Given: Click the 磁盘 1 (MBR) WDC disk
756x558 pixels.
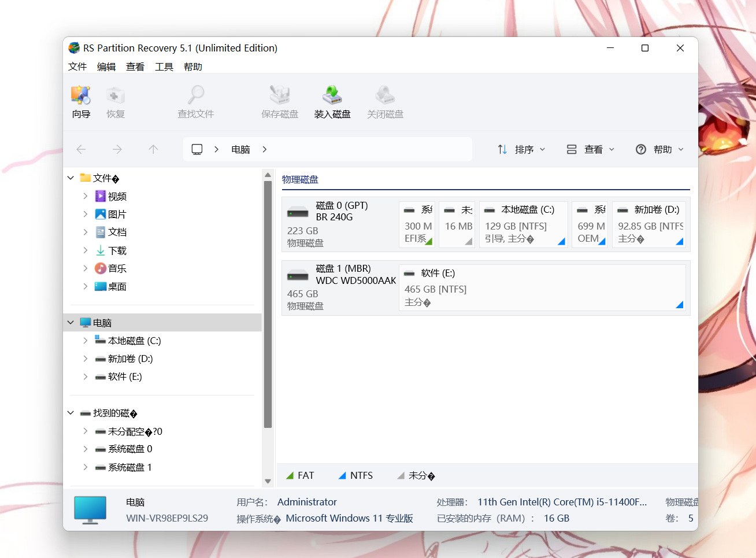Looking at the screenshot, I should coord(339,287).
